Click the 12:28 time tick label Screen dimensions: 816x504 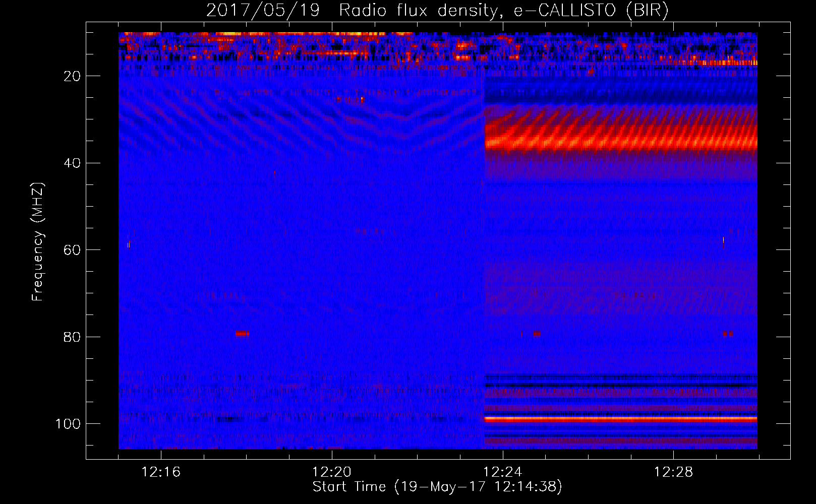[674, 472]
